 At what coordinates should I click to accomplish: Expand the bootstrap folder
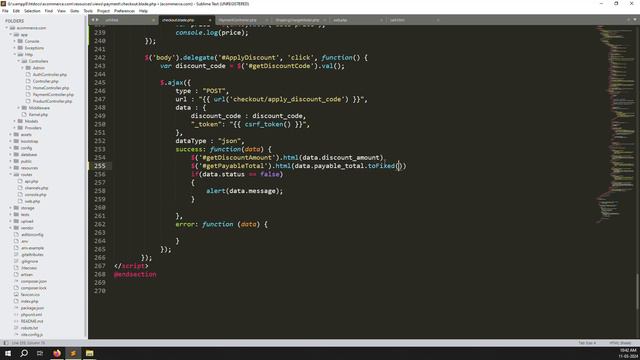click(x=11, y=141)
